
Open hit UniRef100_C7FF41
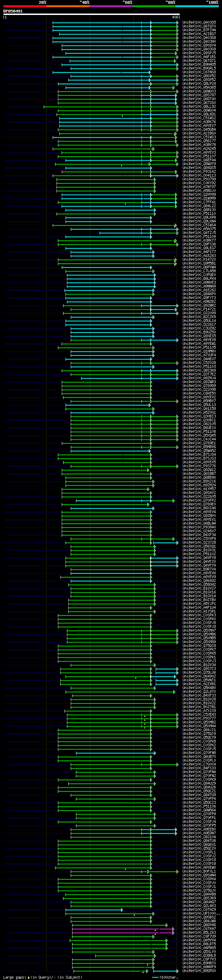(199, 202)
